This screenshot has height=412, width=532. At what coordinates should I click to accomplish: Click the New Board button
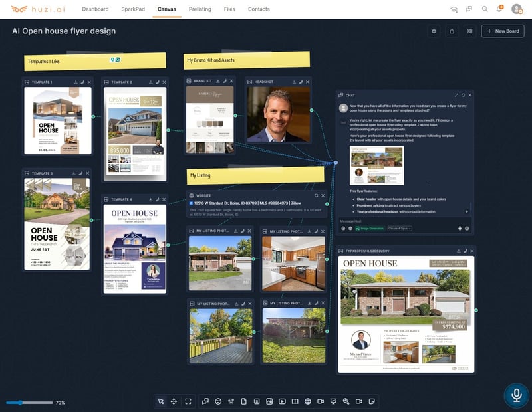(503, 31)
